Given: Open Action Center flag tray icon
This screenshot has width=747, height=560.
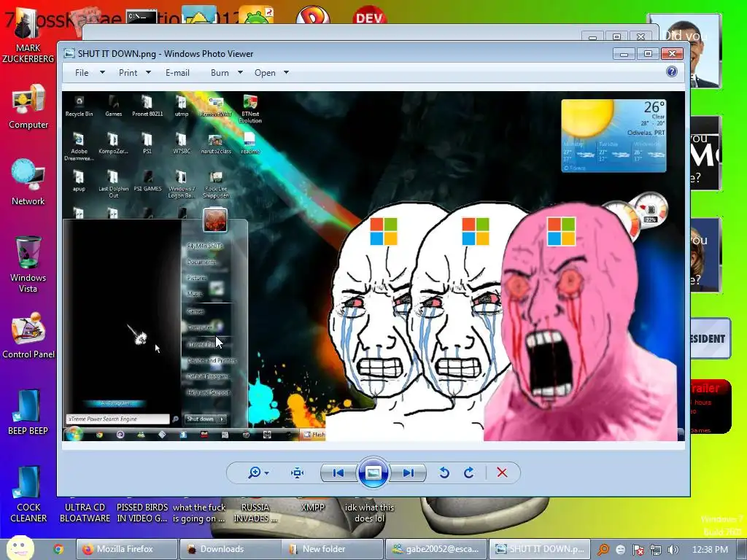Looking at the screenshot, I should (x=638, y=550).
